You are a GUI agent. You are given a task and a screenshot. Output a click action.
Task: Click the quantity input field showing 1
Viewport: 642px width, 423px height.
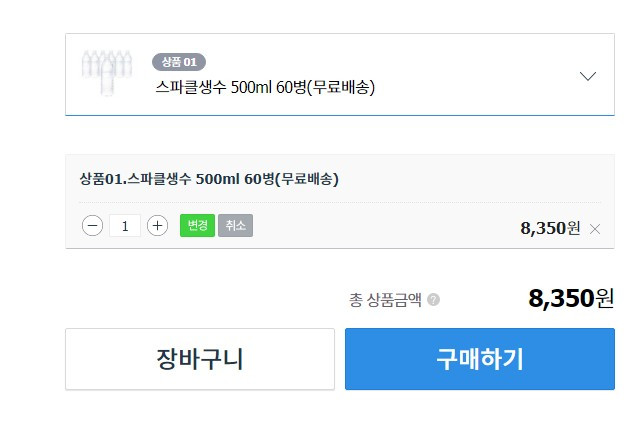coord(125,226)
